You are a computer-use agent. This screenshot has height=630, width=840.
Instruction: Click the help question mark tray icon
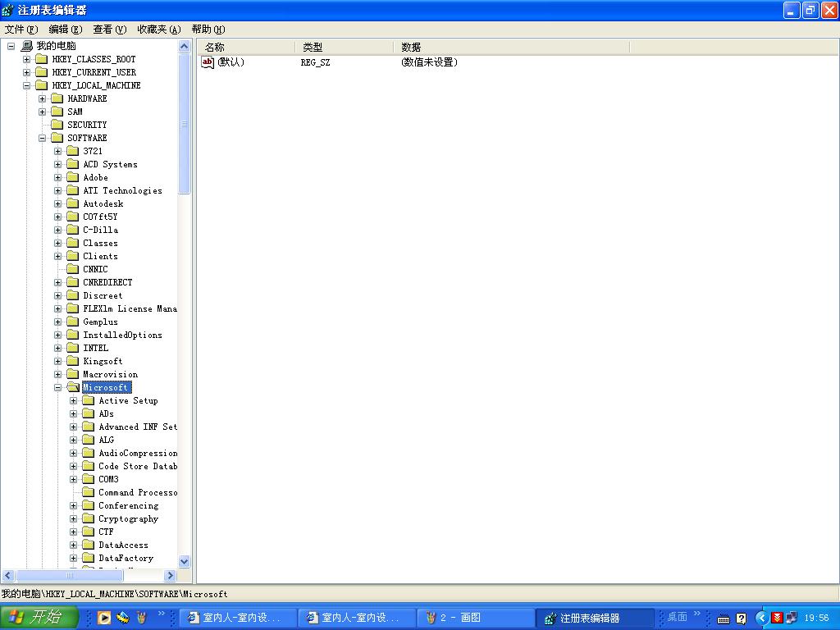click(x=742, y=619)
